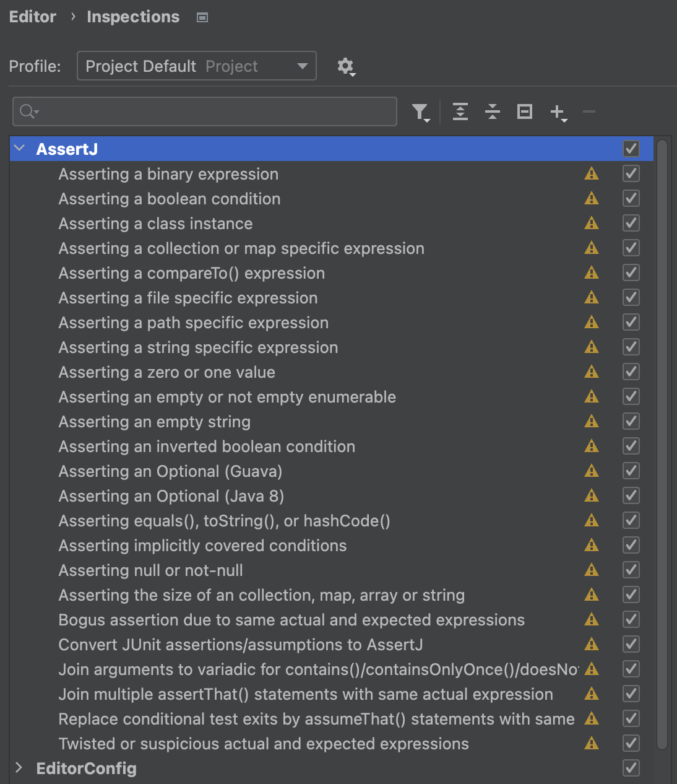Click the inspections list vertical scrollbar
This screenshot has height=784, width=677.
tap(662, 433)
